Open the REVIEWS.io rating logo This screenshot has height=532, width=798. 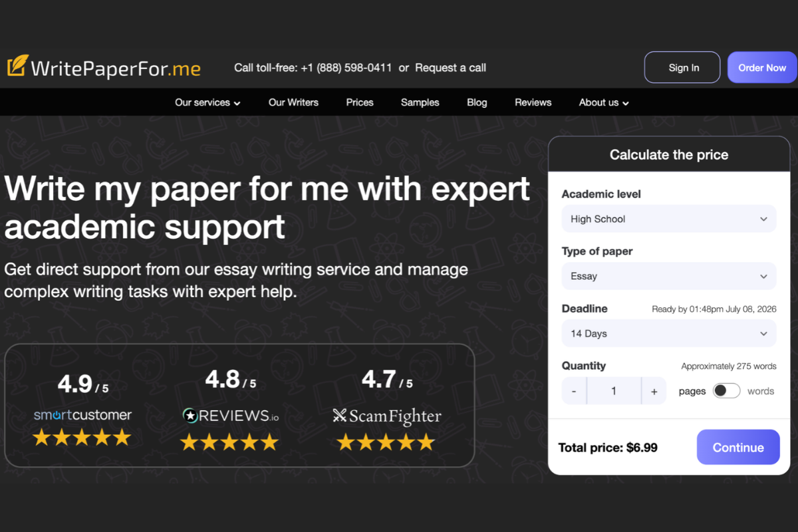pos(230,416)
